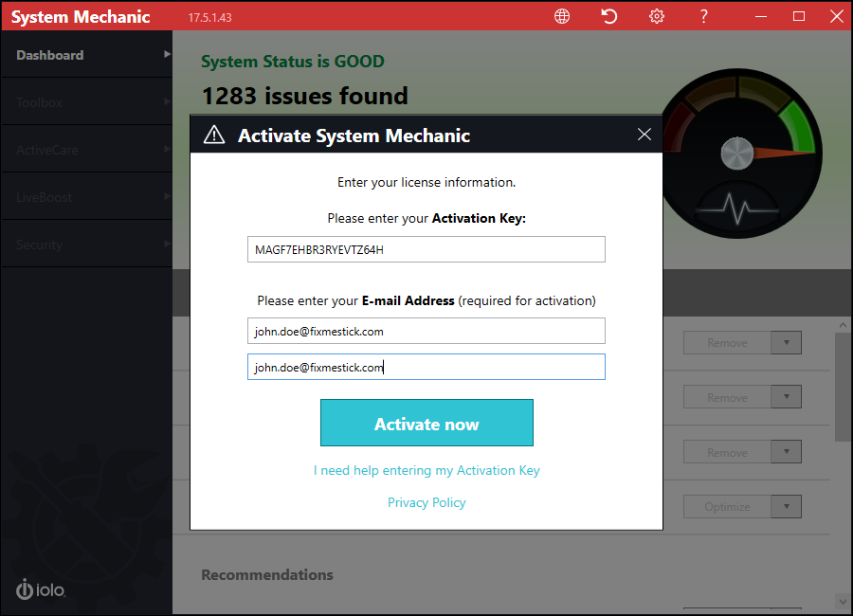Minimize the System Mechanic window
This screenshot has width=853, height=616.
pyautogui.click(x=761, y=16)
